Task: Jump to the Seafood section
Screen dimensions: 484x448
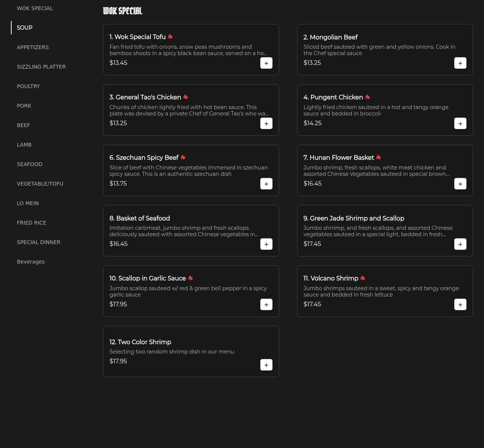Action: (x=30, y=164)
